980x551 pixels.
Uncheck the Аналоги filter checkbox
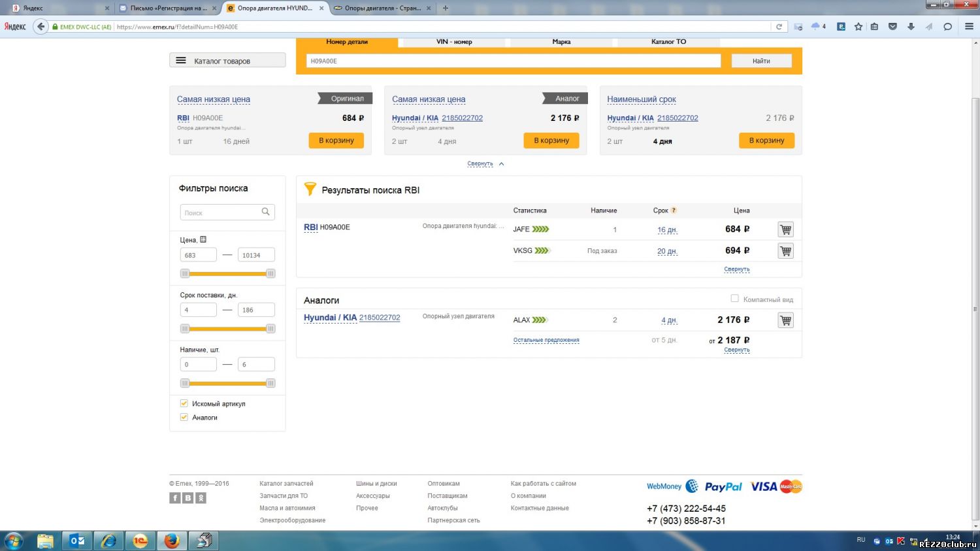tap(184, 417)
